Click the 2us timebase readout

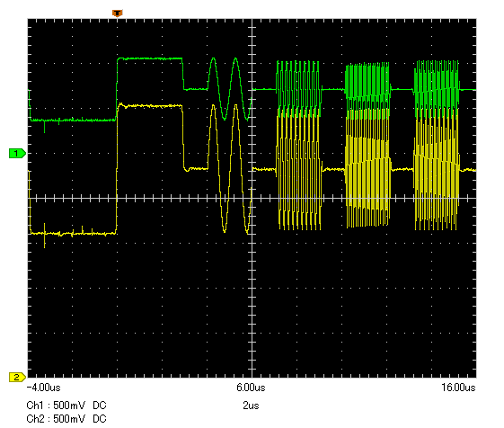(251, 406)
